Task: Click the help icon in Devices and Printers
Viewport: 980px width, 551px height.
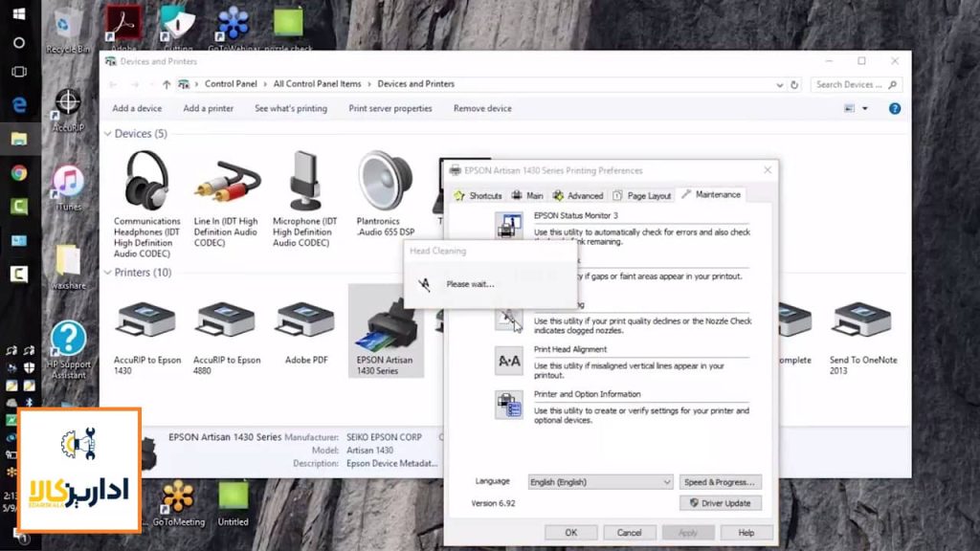Action: pyautogui.click(x=895, y=109)
